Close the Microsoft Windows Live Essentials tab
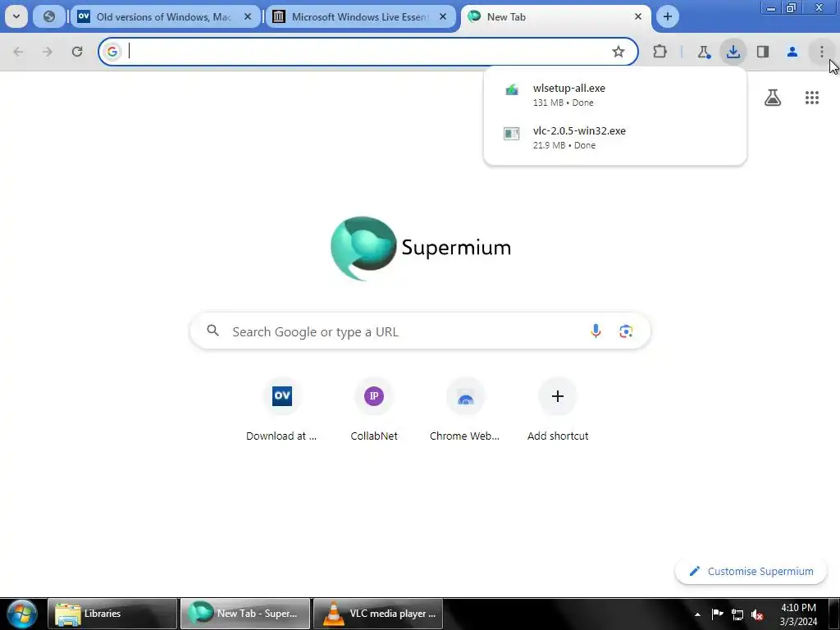Image resolution: width=840 pixels, height=630 pixels. point(443,16)
